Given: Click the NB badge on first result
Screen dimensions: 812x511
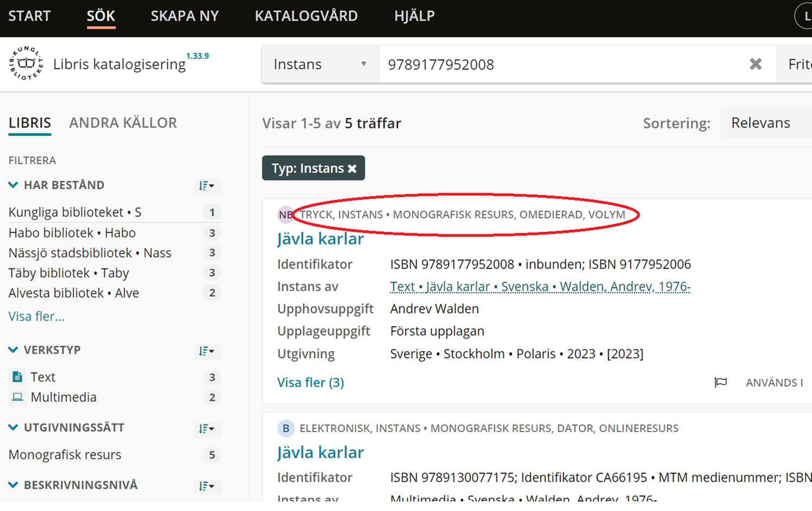Looking at the screenshot, I should pyautogui.click(x=286, y=215).
